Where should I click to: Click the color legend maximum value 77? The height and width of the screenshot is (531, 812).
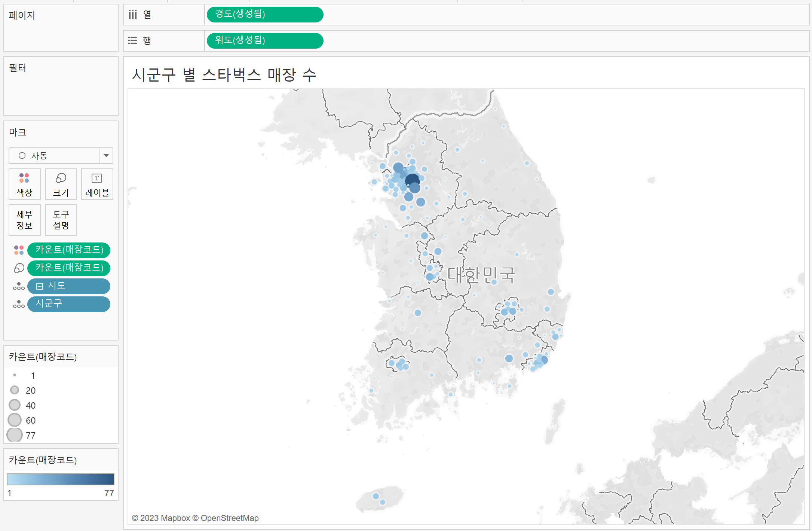click(109, 493)
